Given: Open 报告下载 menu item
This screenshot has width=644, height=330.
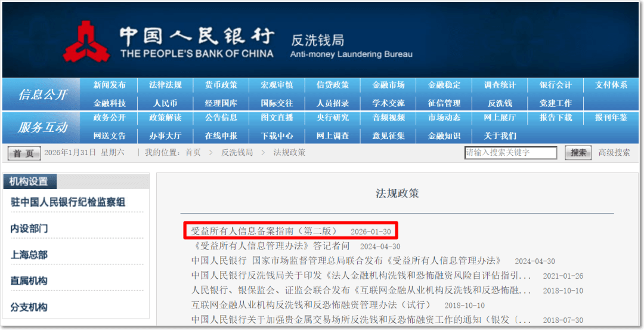Looking at the screenshot, I should (x=556, y=118).
